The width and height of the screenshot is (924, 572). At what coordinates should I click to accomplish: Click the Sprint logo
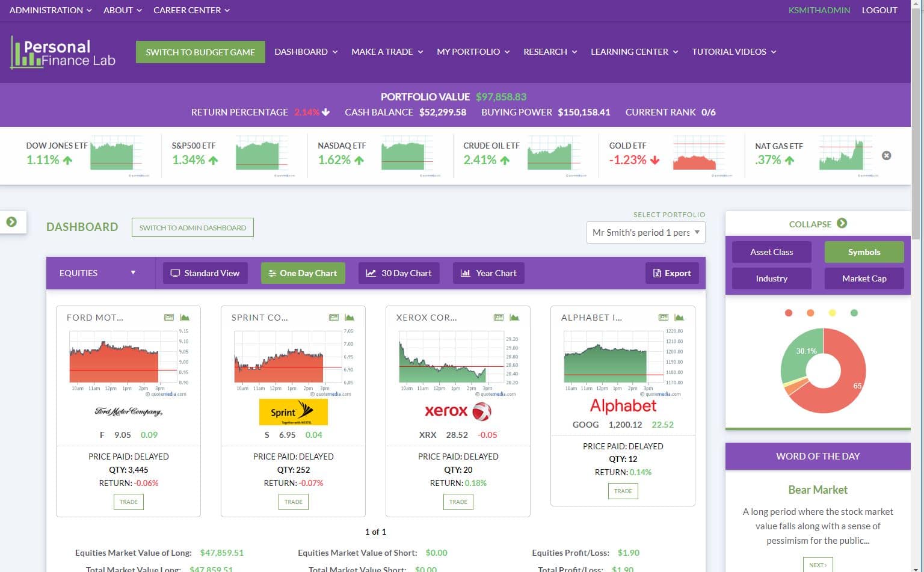pyautogui.click(x=294, y=412)
